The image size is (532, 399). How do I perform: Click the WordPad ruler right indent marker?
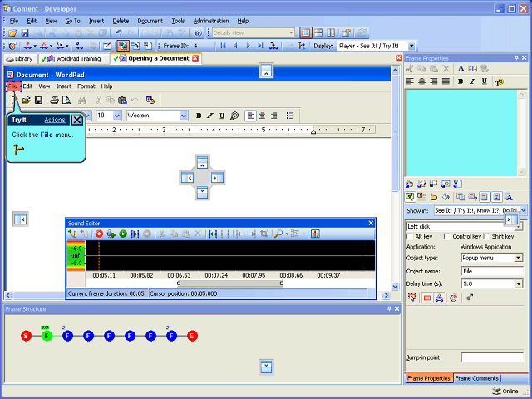313,131
